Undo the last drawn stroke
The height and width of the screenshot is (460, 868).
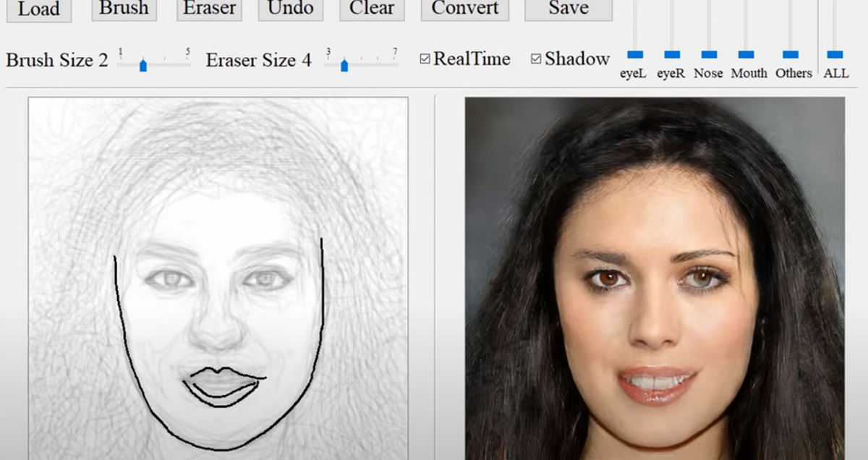pyautogui.click(x=290, y=9)
